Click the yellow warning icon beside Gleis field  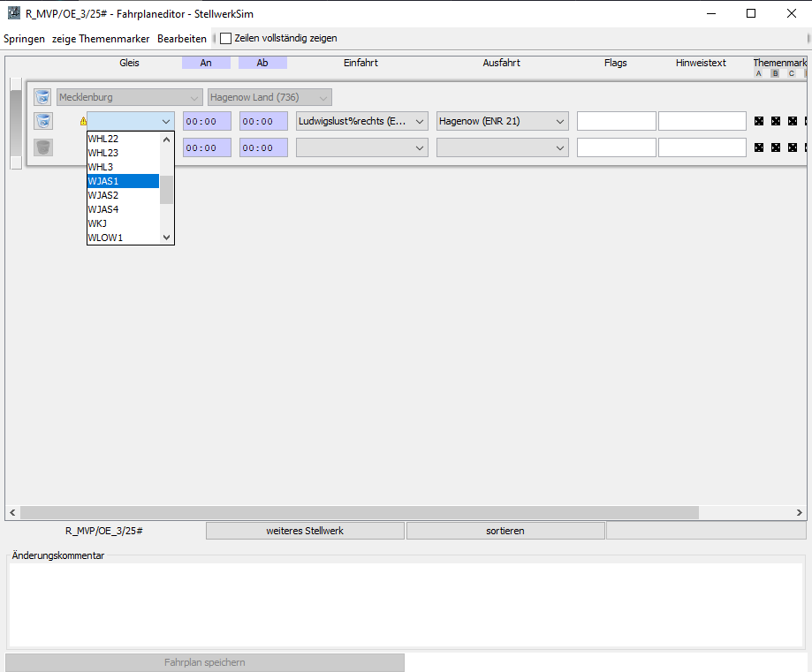[84, 122]
